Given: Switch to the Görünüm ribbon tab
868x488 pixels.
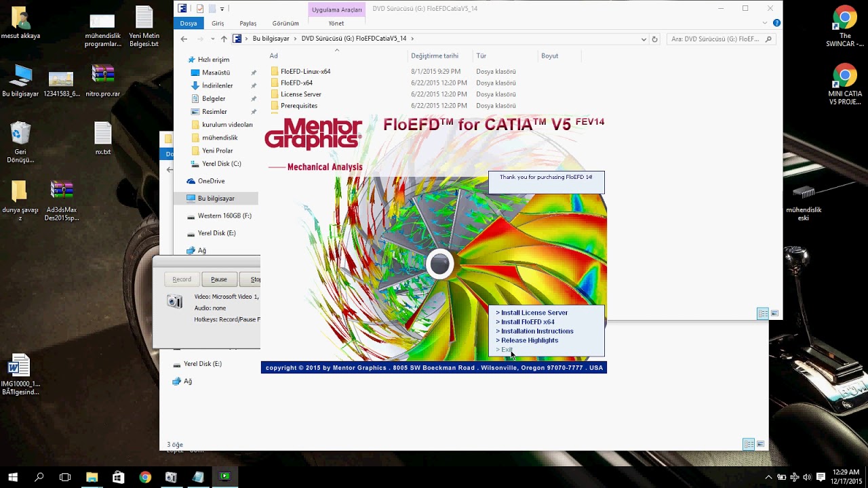Looking at the screenshot, I should (285, 23).
